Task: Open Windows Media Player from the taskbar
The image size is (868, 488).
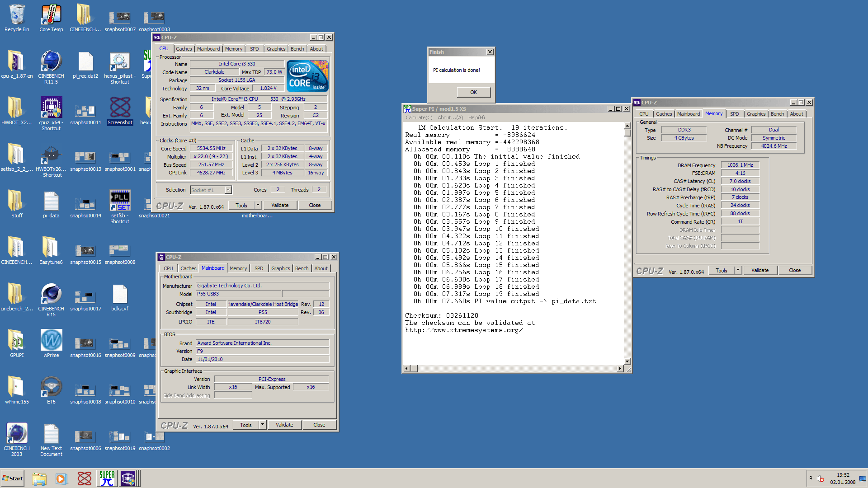Action: (61, 478)
